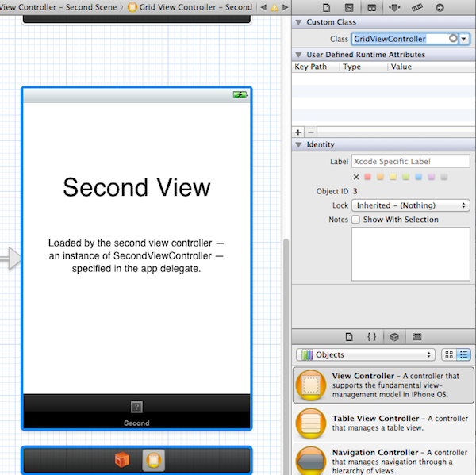The height and width of the screenshot is (475, 476).
Task: Toggle Show With Selection notes checkbox
Action: tap(355, 220)
